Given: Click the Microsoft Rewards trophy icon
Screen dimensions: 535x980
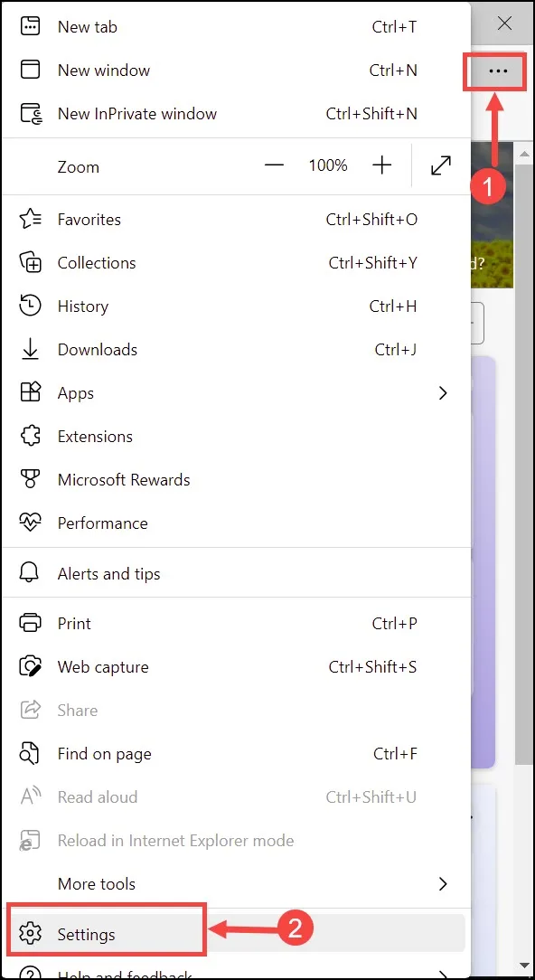Looking at the screenshot, I should tap(30, 480).
